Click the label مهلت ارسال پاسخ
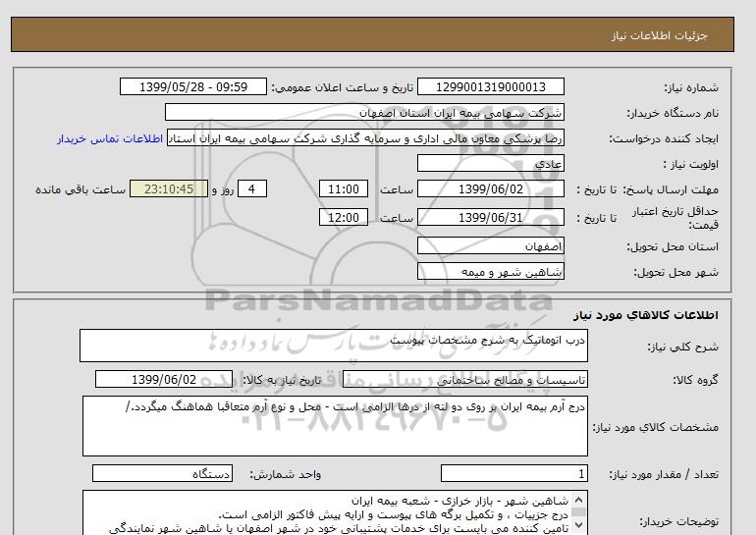The height and width of the screenshot is (535, 756). 672,189
